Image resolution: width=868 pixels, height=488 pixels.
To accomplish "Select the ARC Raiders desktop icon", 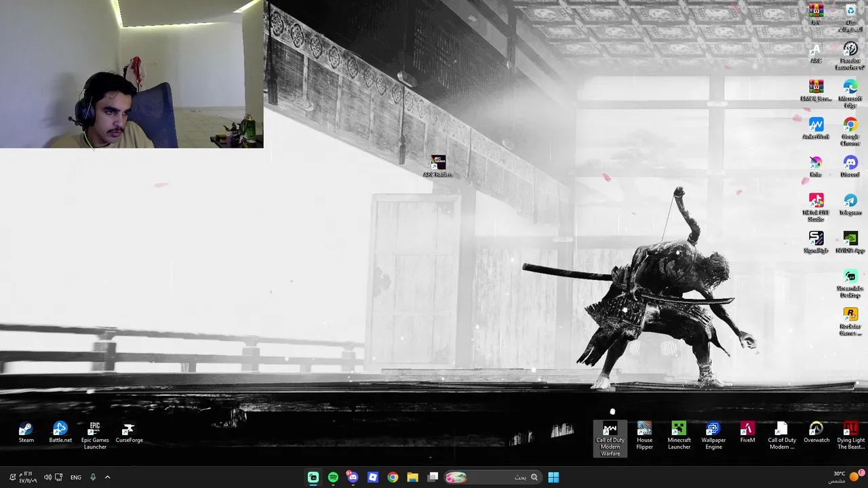I will [437, 166].
